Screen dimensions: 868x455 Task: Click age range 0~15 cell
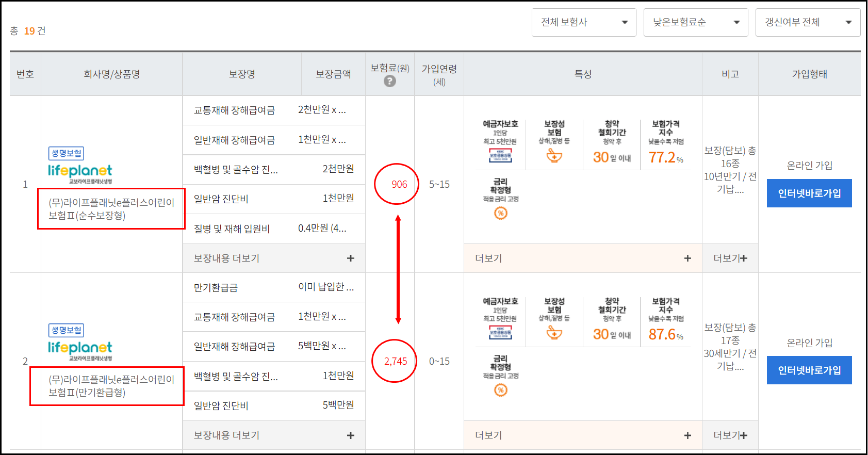[439, 361]
